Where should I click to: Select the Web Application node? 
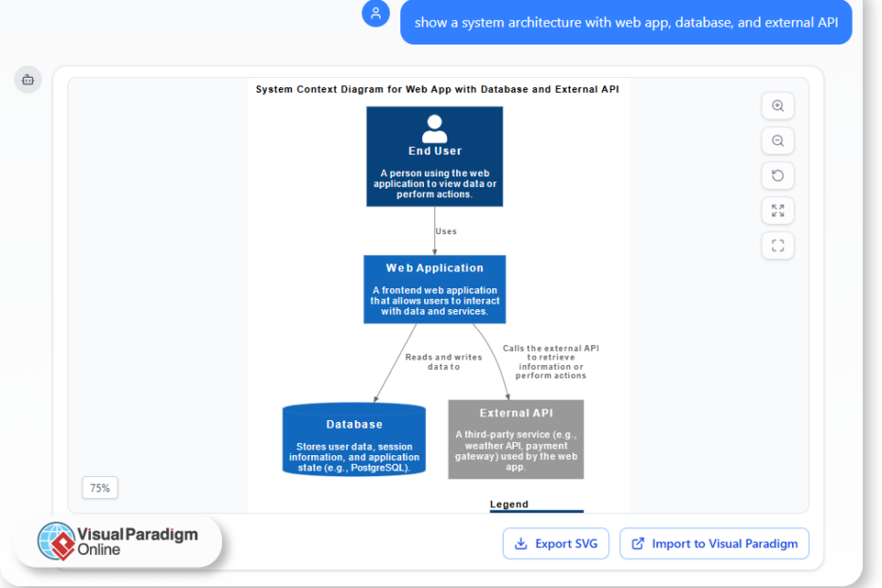[x=434, y=289]
